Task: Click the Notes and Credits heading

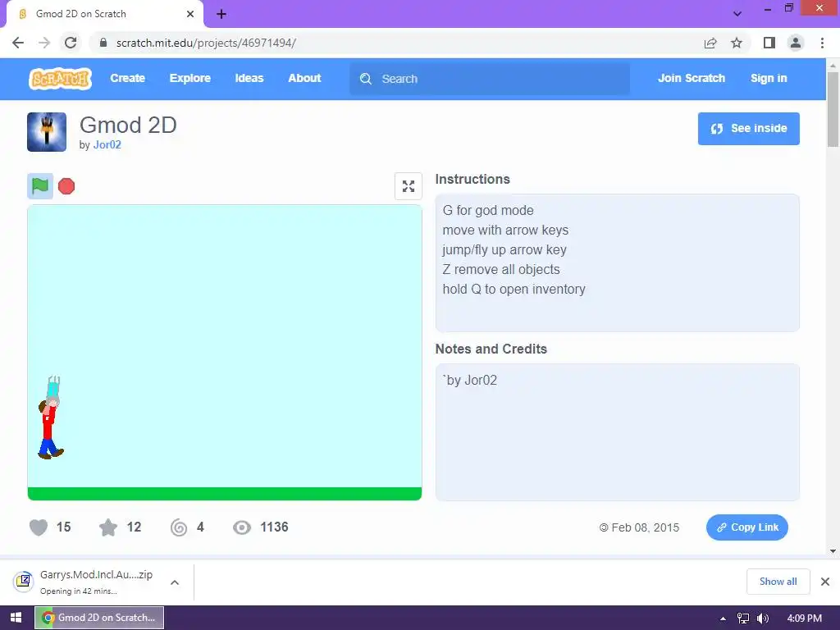Action: coord(491,349)
